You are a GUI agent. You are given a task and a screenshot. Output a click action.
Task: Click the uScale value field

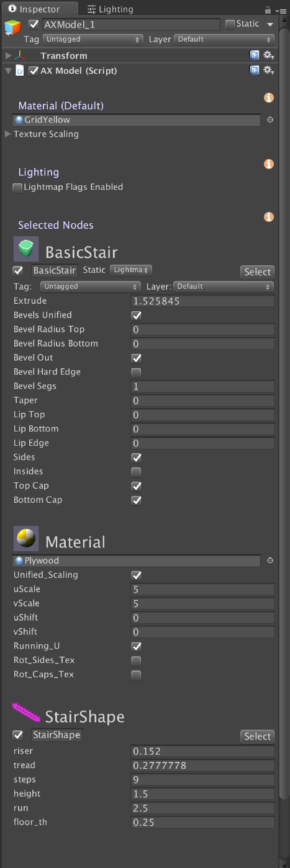pyautogui.click(x=202, y=589)
